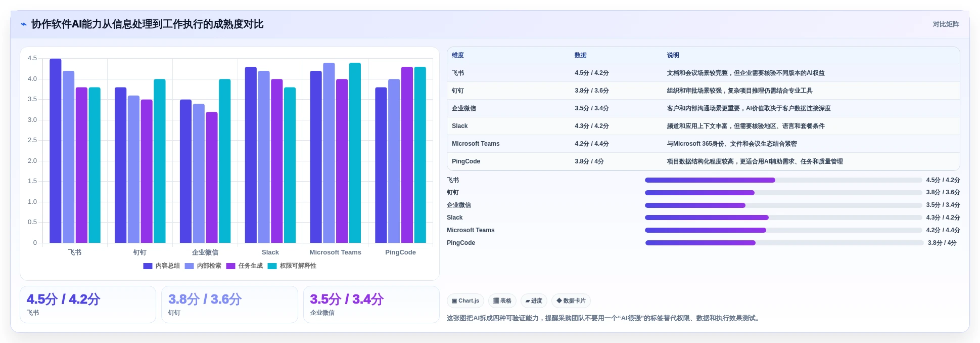Click the table cell 3.8分 / 4分
This screenshot has width=980, height=343.
click(x=589, y=161)
